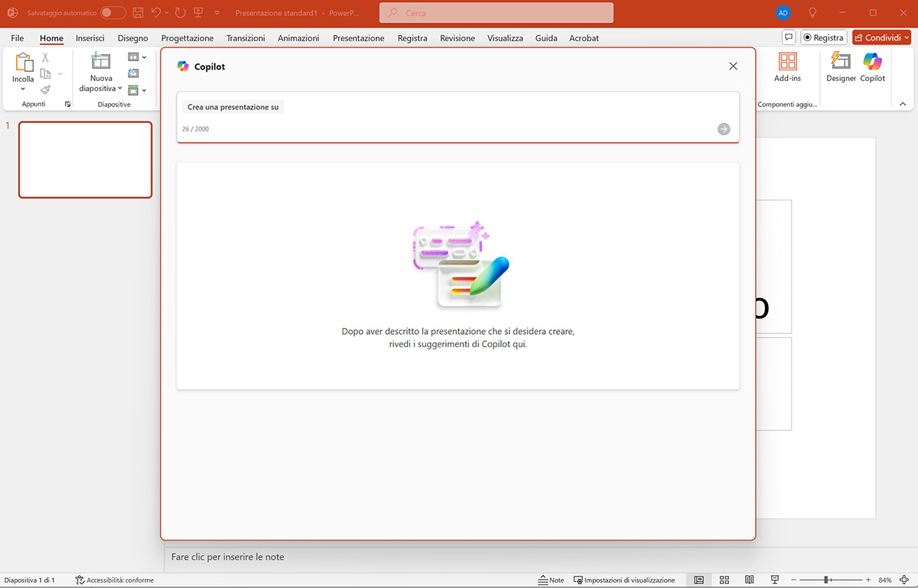Image resolution: width=918 pixels, height=588 pixels.
Task: Click the Nuova diapositiva icon
Action: [x=100, y=62]
